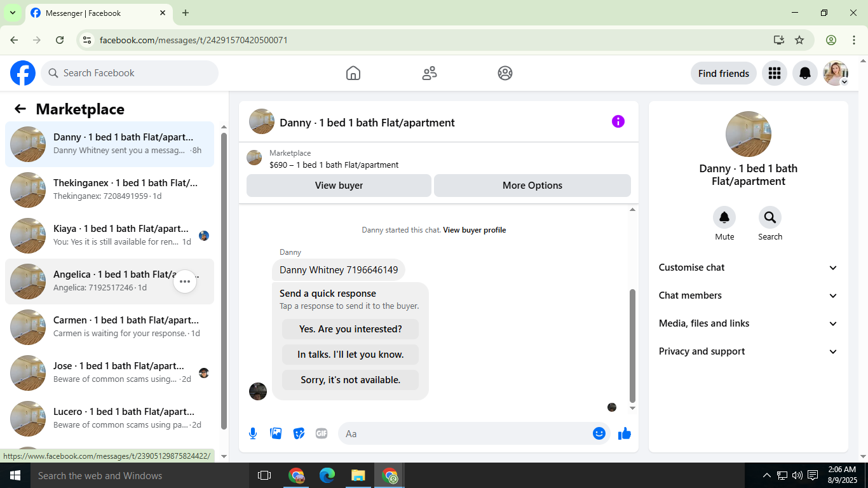Open Carmen's conversation in the list
This screenshot has height=488, width=868.
click(109, 327)
